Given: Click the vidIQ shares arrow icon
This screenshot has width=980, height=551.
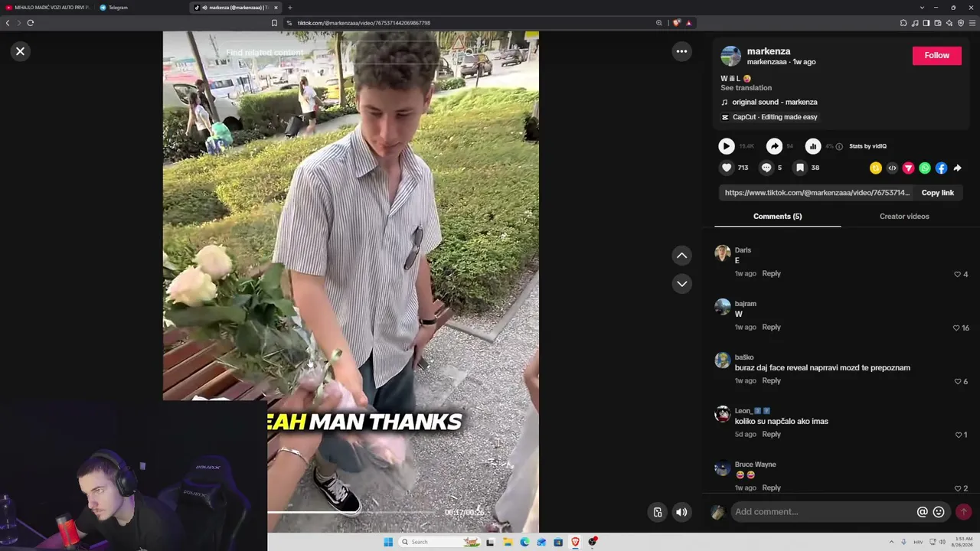Looking at the screenshot, I should click(775, 146).
